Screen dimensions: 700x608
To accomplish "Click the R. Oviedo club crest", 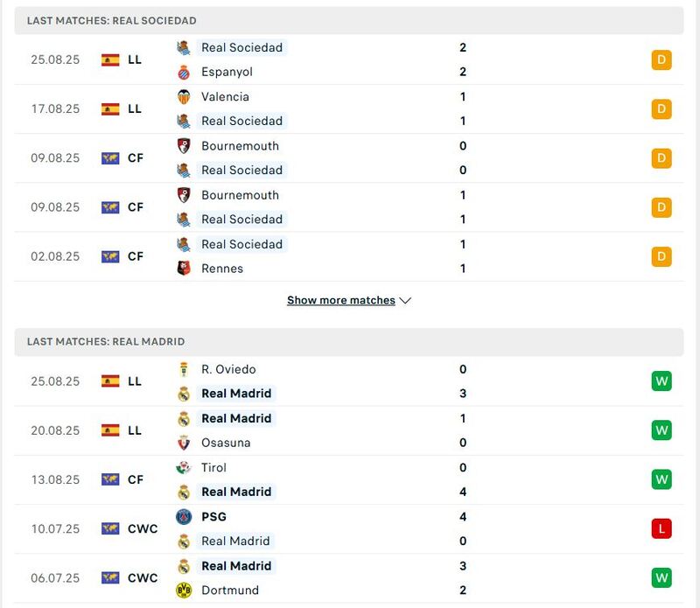I will [x=184, y=369].
